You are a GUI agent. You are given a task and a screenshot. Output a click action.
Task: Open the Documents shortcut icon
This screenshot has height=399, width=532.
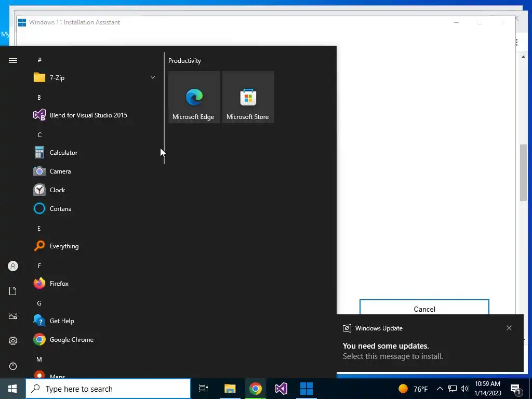(x=13, y=291)
